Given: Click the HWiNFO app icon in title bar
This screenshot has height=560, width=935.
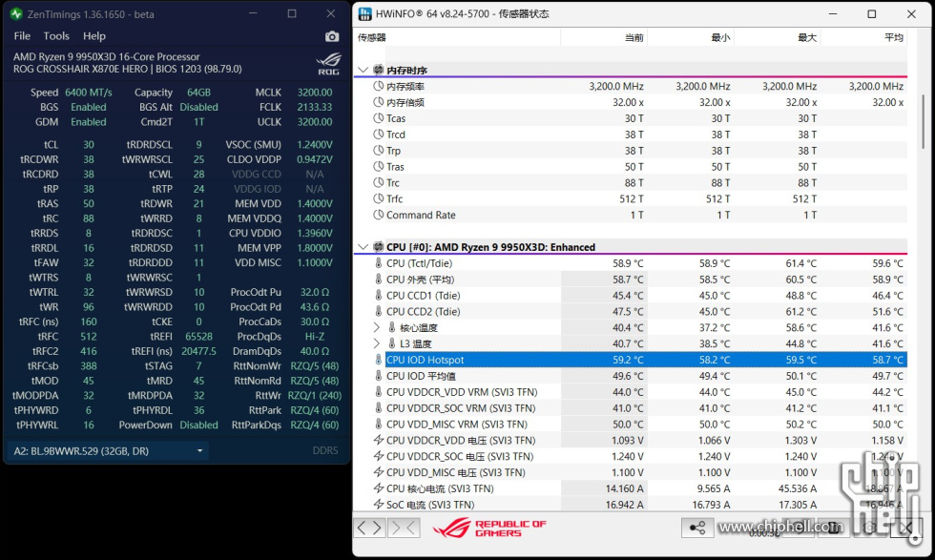Looking at the screenshot, I should coord(364,13).
